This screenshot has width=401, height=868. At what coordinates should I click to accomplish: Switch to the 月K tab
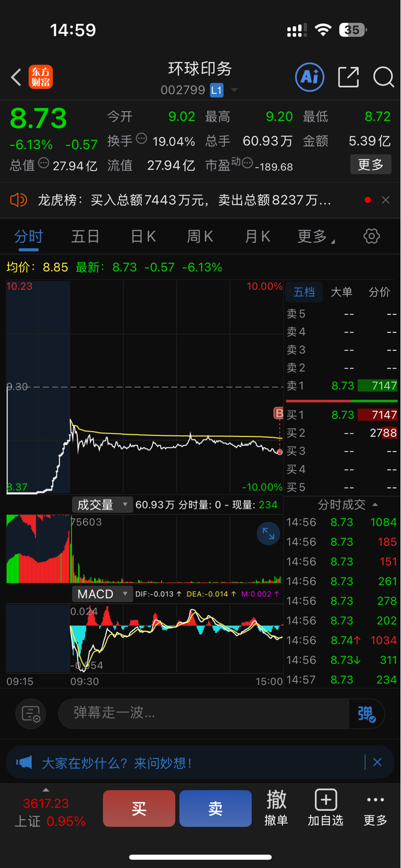coord(258,237)
